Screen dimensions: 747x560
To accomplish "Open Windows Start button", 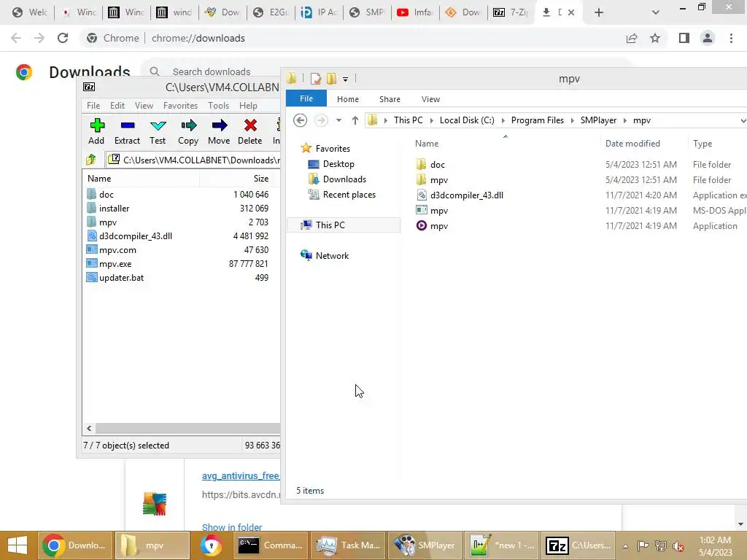I will click(18, 545).
